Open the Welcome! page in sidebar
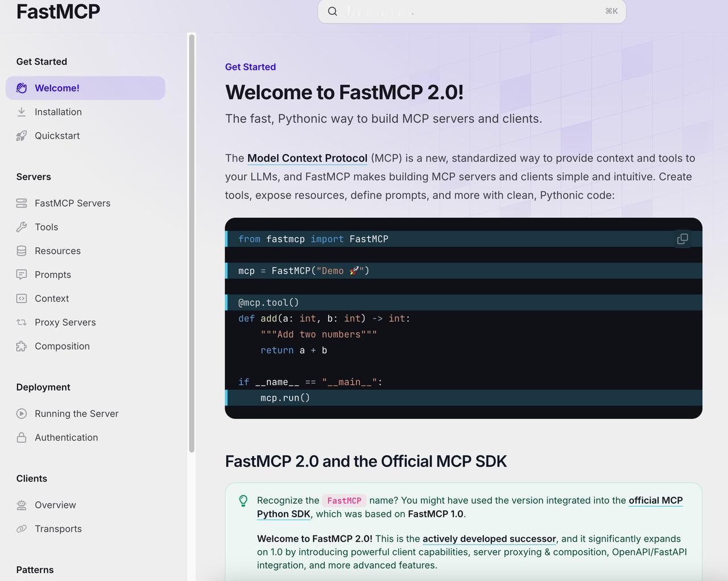Viewport: 728px width, 581px height. [85, 88]
